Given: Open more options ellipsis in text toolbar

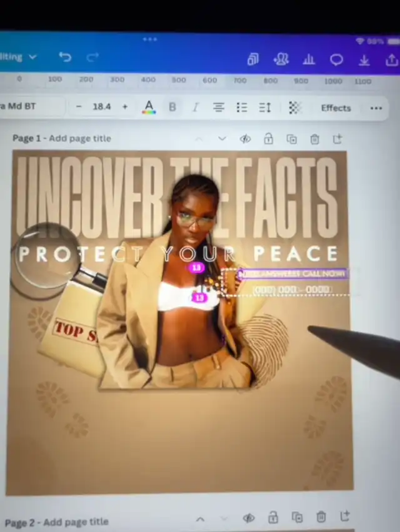Looking at the screenshot, I should (x=376, y=108).
